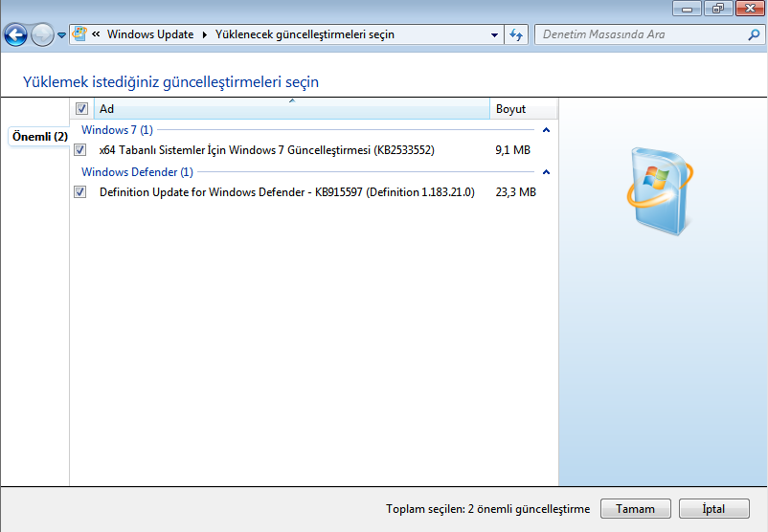Select the Önemli (2) tab

point(39,137)
